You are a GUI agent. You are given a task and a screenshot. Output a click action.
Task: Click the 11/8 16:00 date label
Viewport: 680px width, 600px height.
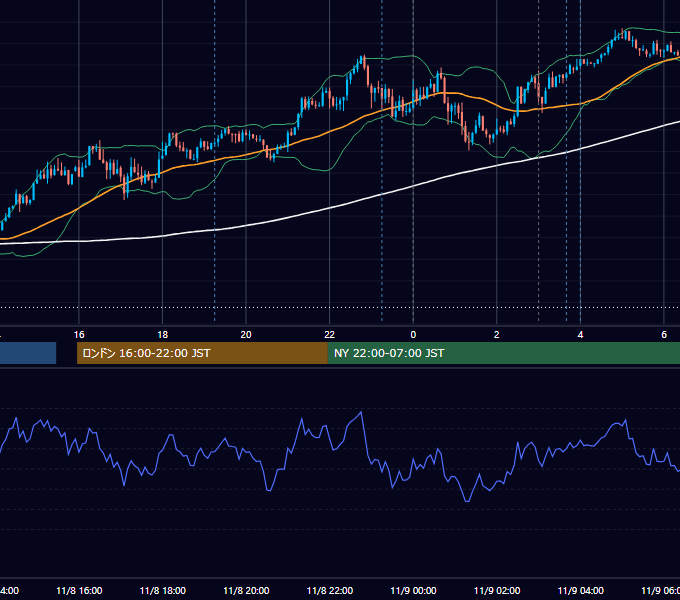79,591
